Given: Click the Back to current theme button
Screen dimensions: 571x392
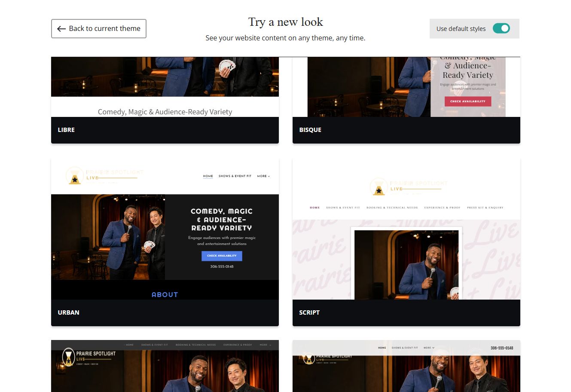Looking at the screenshot, I should tap(99, 28).
